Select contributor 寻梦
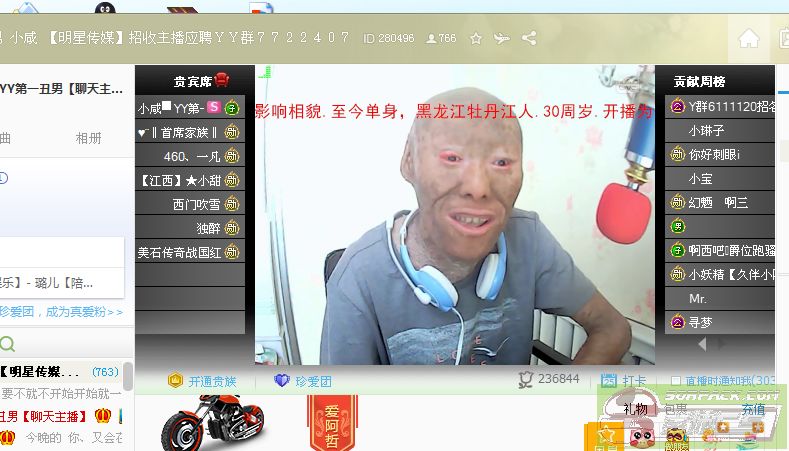The image size is (789, 451). [720, 322]
